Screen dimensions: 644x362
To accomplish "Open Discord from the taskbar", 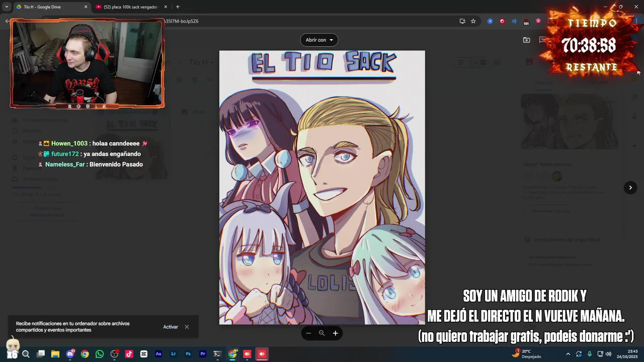I will [x=70, y=354].
